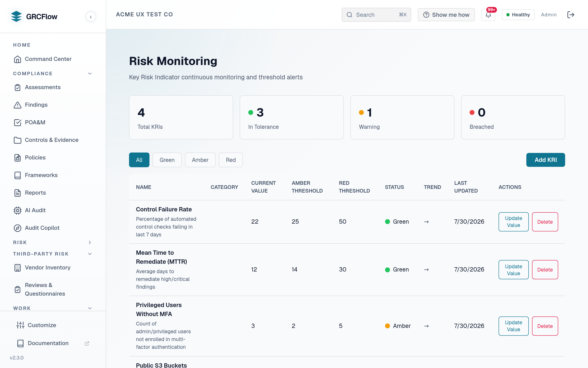Screen dimensions: 588x368
Task: Select the All filter tab
Action: [139, 160]
